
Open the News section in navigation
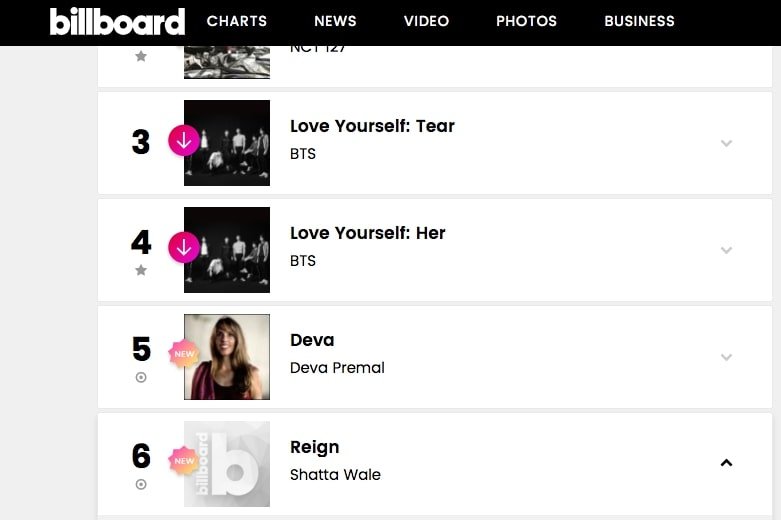[x=335, y=21]
